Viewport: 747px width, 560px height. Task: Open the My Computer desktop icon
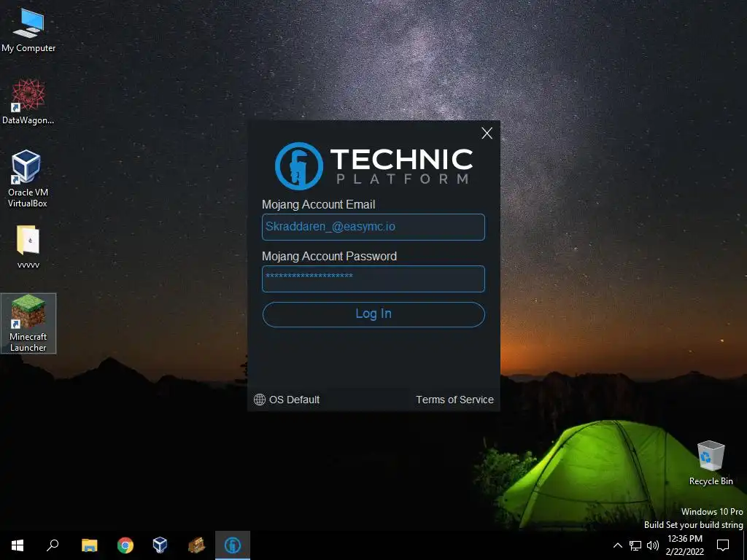pyautogui.click(x=28, y=29)
